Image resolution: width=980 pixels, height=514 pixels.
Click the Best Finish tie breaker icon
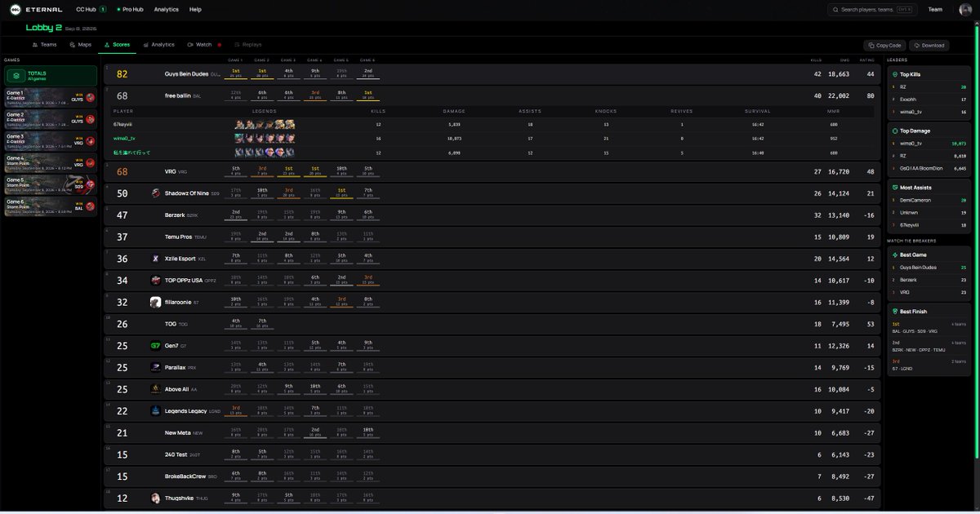[x=895, y=312]
